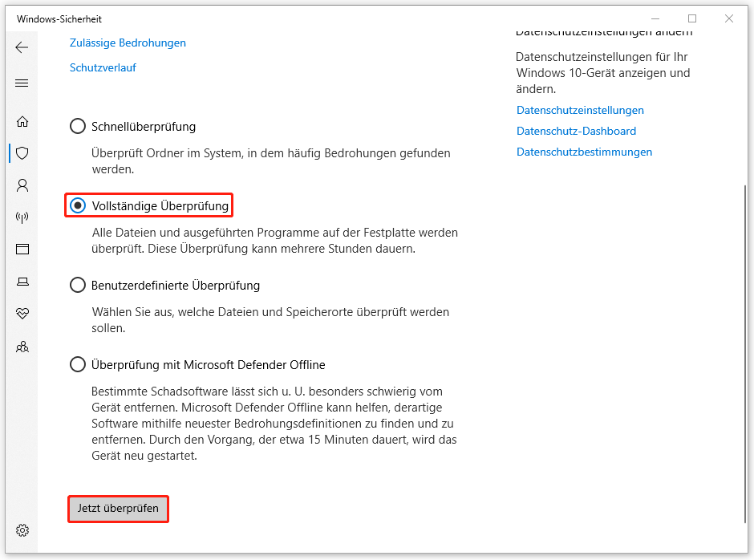The width and height of the screenshot is (754, 560).
Task: Open Familienoptionen people icon
Action: point(22,346)
